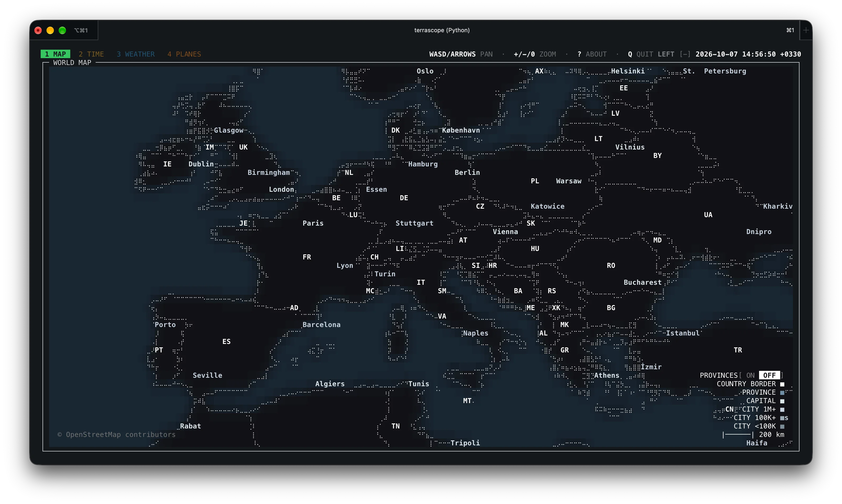Click the Seville city label

click(207, 375)
